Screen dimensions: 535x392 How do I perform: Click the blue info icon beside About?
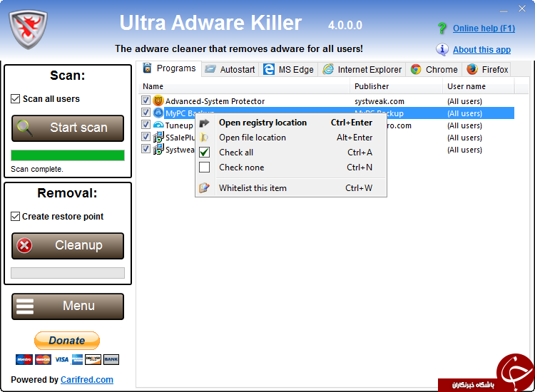[442, 50]
